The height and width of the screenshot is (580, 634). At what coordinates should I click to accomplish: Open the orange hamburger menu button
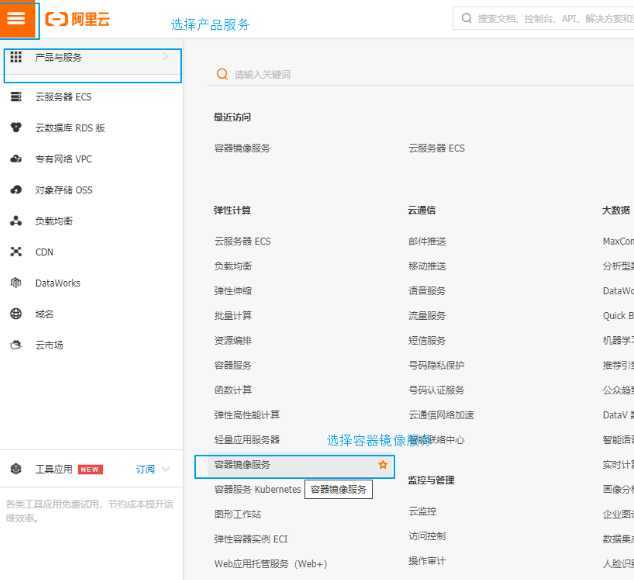click(17, 18)
